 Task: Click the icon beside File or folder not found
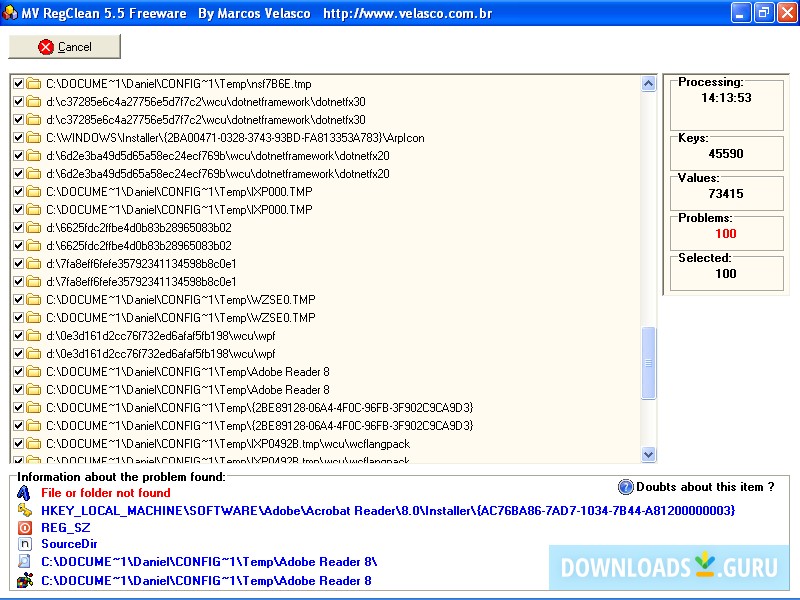point(25,492)
